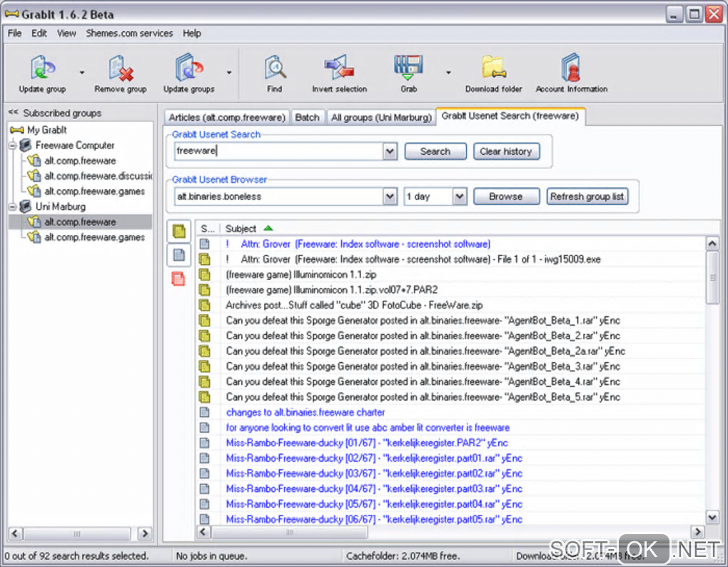The image size is (728, 567).
Task: Open the Edit menu
Action: click(x=39, y=34)
